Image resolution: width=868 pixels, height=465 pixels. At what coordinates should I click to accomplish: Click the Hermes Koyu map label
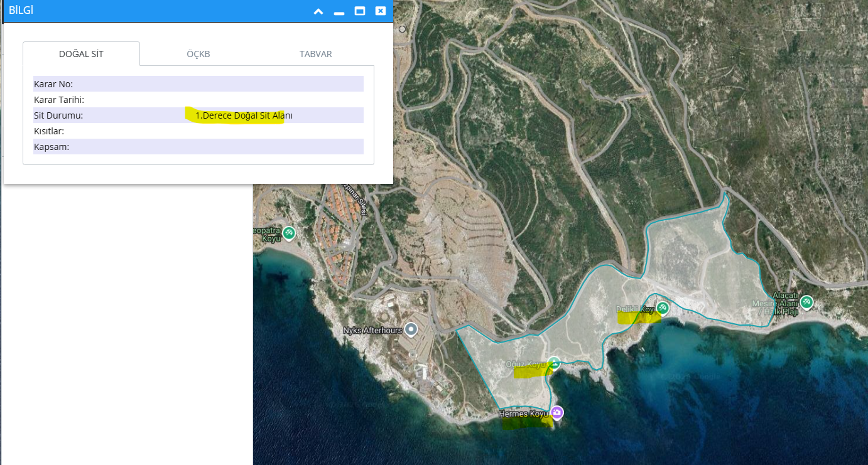(x=523, y=414)
